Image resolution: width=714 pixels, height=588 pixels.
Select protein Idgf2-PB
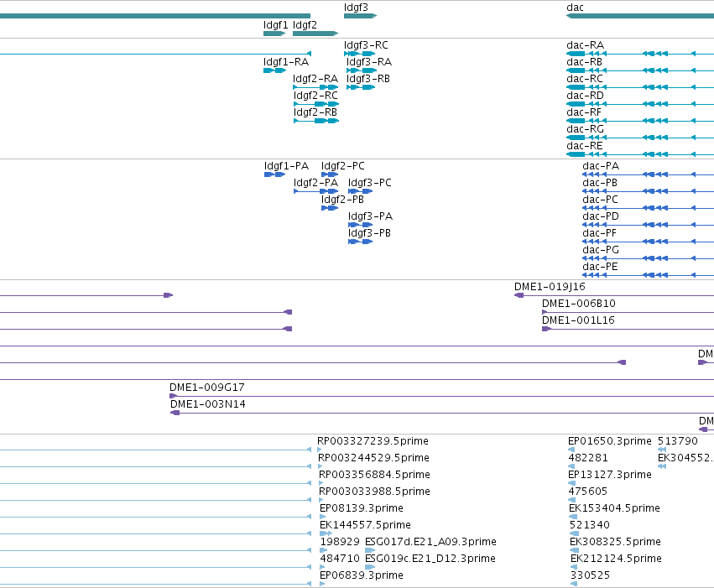point(342,200)
